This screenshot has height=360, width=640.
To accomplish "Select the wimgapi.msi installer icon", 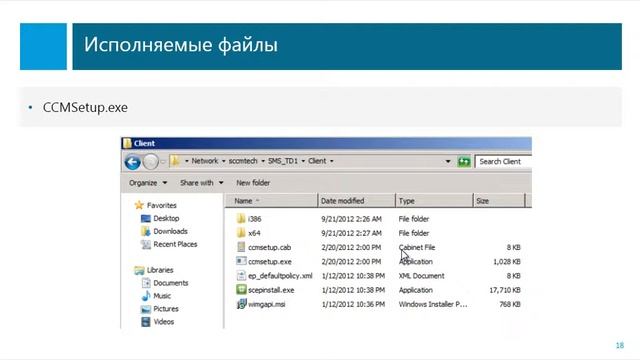I will point(241,304).
